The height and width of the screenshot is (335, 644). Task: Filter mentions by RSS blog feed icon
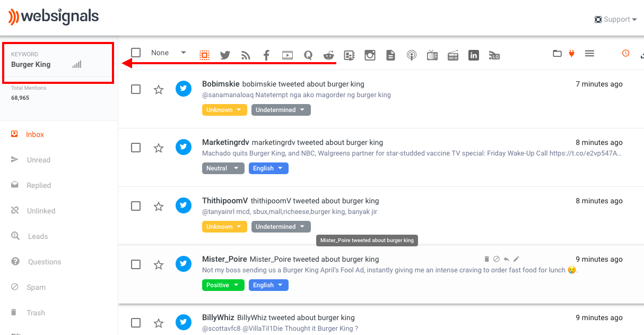(246, 55)
